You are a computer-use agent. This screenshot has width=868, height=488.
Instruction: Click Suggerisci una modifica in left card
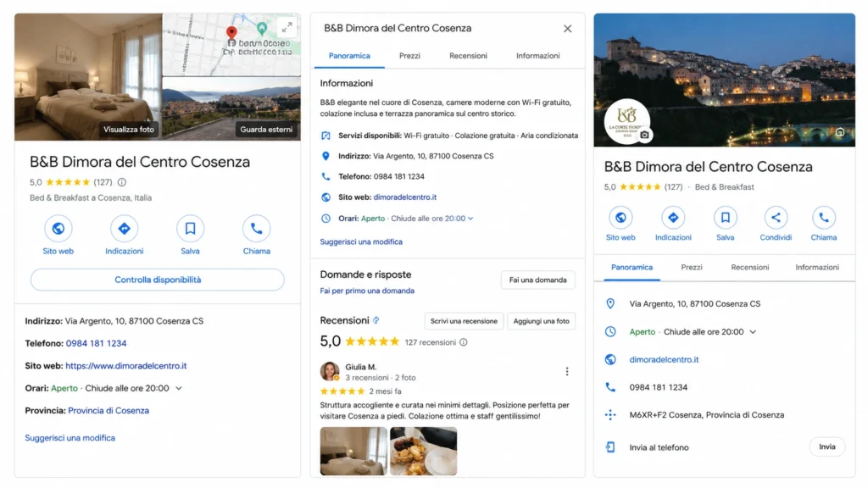(70, 438)
